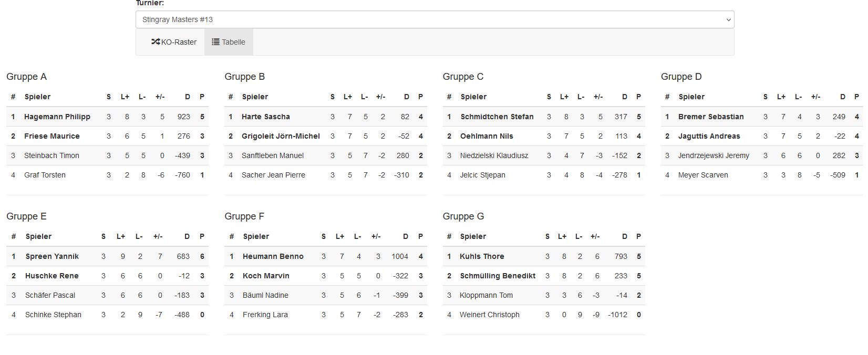Select Spreen Yannik in Gruppe E
Screen dimensions: 868x355
(52, 256)
